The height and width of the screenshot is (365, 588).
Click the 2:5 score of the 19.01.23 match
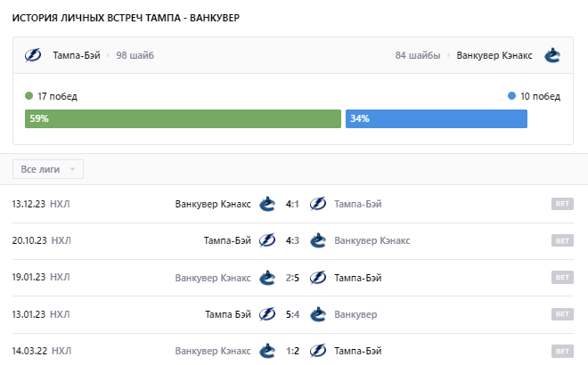(292, 278)
